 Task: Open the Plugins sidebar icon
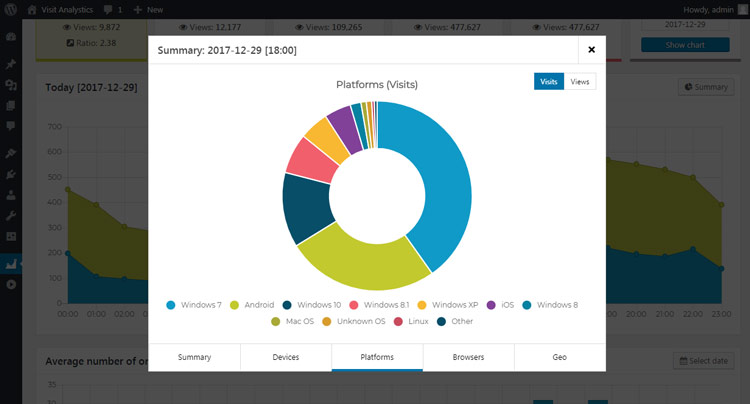(x=11, y=175)
